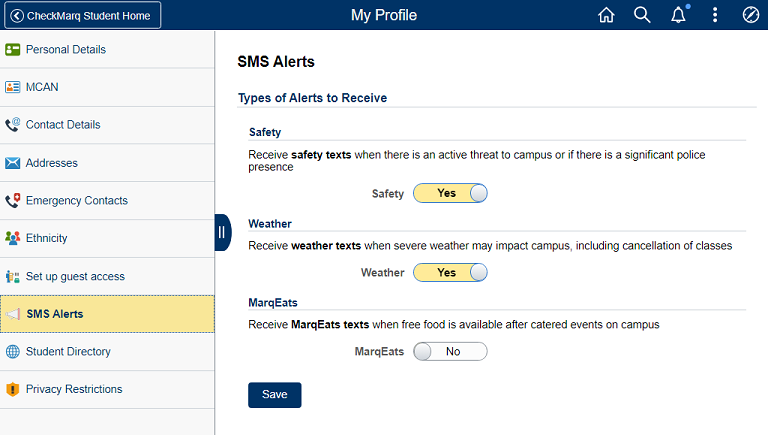Viewport: 768px width, 435px height.
Task: Click the Emergency Contacts phone icon
Action: [x=13, y=201]
